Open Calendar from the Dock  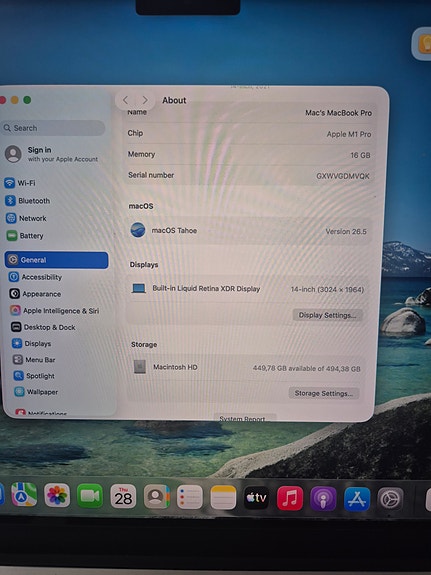pos(123,496)
